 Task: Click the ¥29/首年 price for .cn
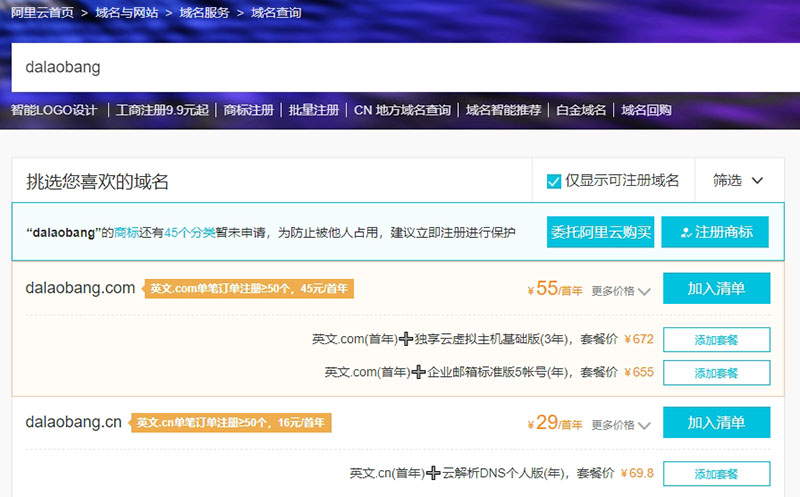point(555,423)
